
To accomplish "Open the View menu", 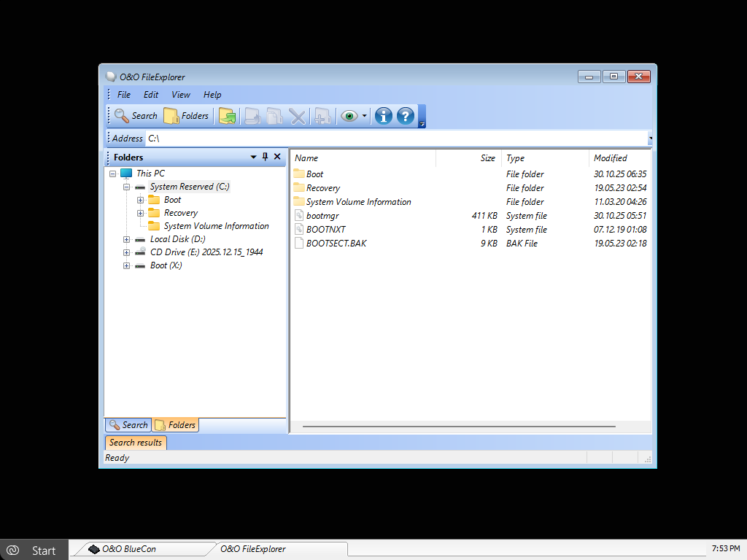I will click(x=181, y=95).
